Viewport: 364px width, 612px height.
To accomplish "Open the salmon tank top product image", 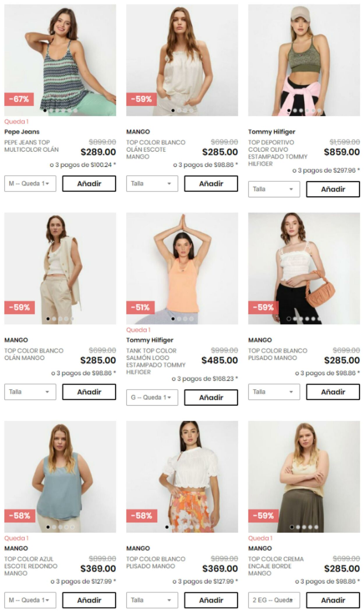I will 182,268.
